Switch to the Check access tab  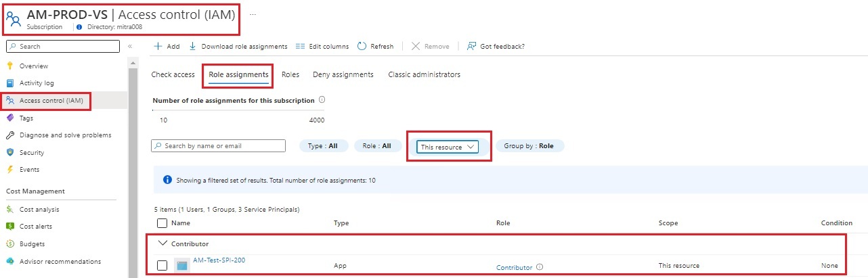click(173, 74)
